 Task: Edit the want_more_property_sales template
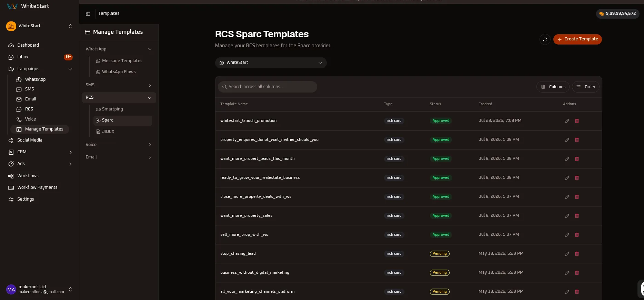pos(567,216)
